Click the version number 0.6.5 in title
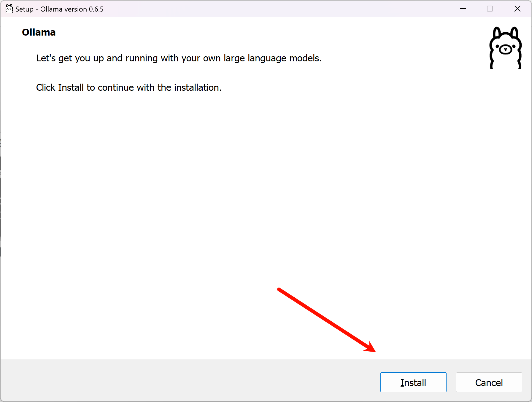 point(96,9)
